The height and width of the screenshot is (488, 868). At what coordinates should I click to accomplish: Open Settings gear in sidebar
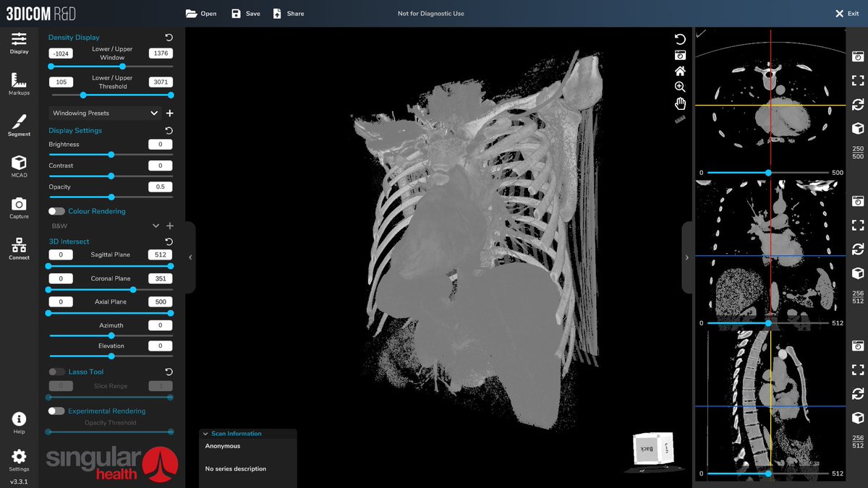tap(19, 461)
